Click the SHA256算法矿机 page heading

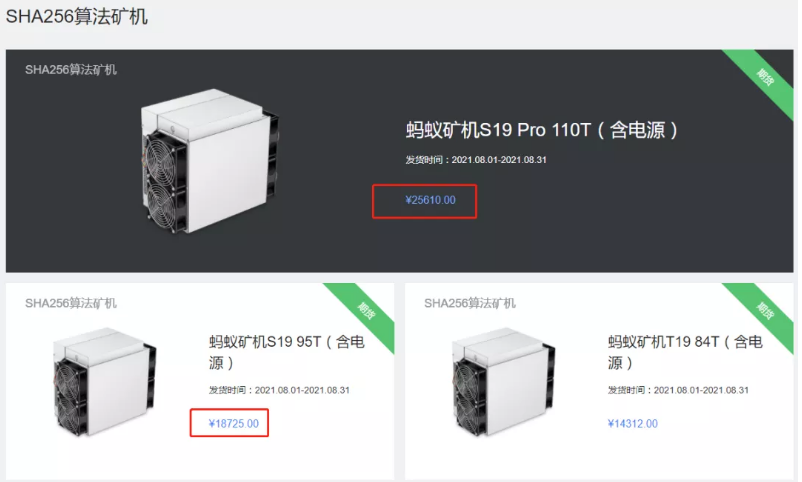coord(77,16)
